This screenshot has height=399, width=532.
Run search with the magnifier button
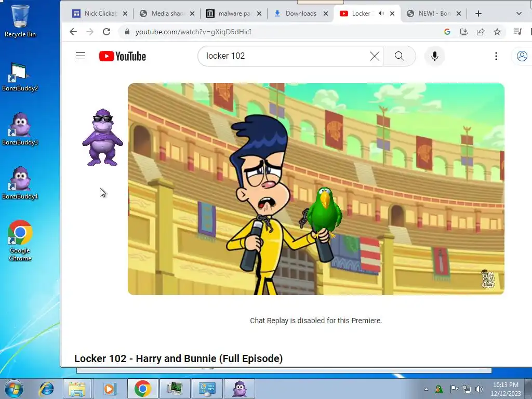pos(400,56)
